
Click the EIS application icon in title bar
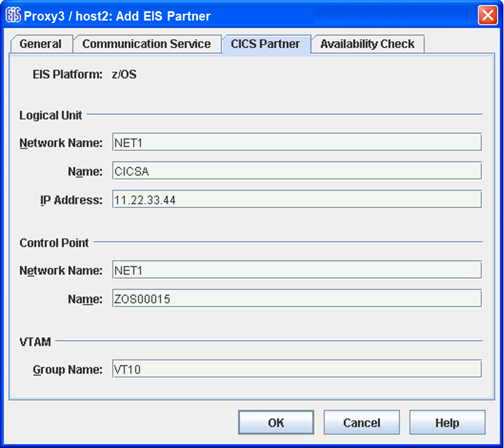point(12,16)
